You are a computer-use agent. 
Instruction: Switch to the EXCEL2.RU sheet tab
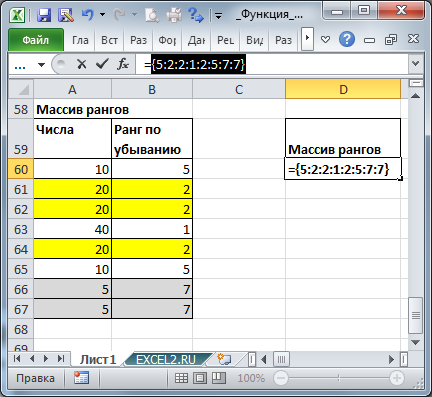click(x=166, y=360)
